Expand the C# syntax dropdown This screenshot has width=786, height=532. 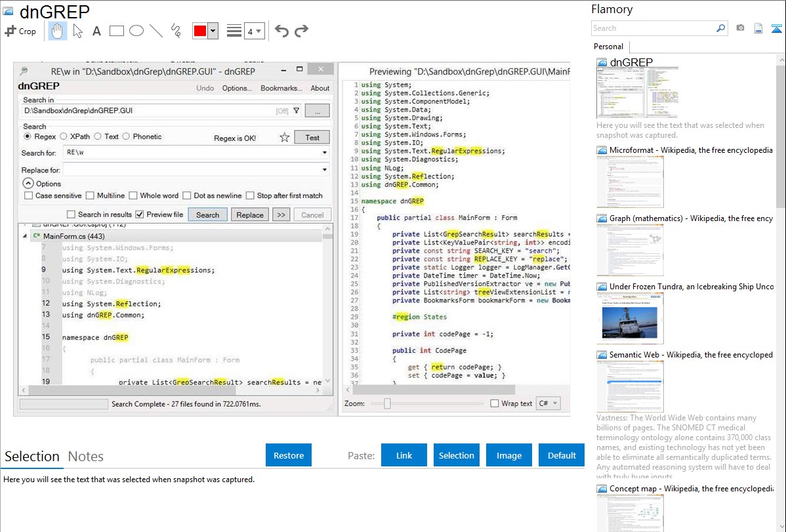(548, 403)
